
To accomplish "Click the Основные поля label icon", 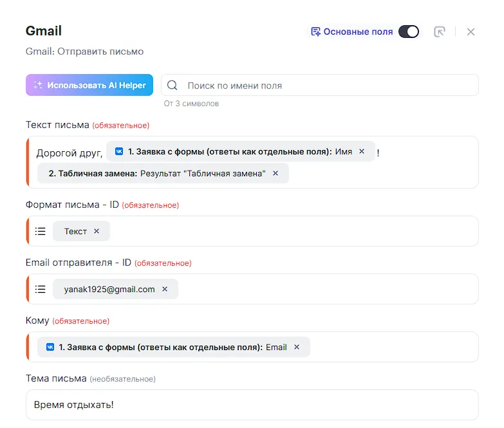I will coord(315,32).
